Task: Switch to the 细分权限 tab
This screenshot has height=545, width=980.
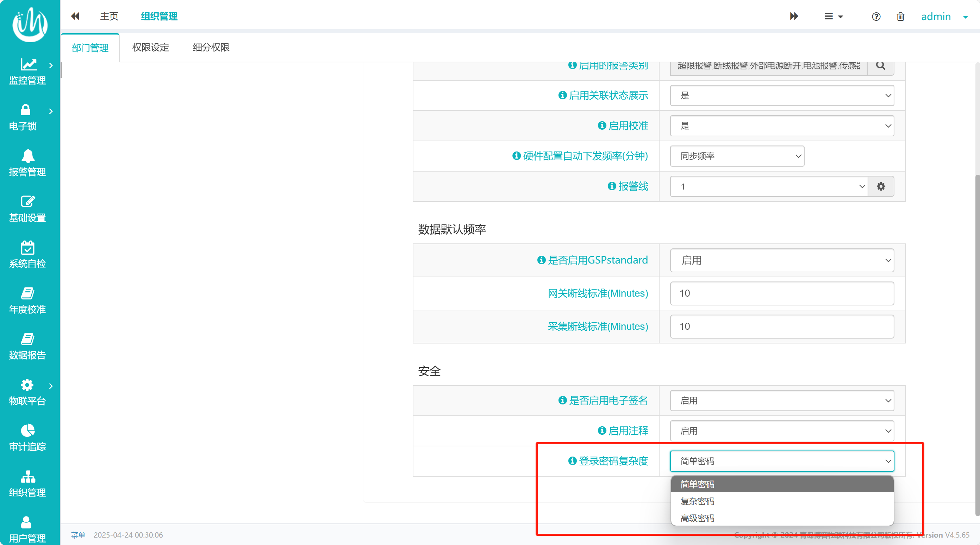Action: (211, 48)
